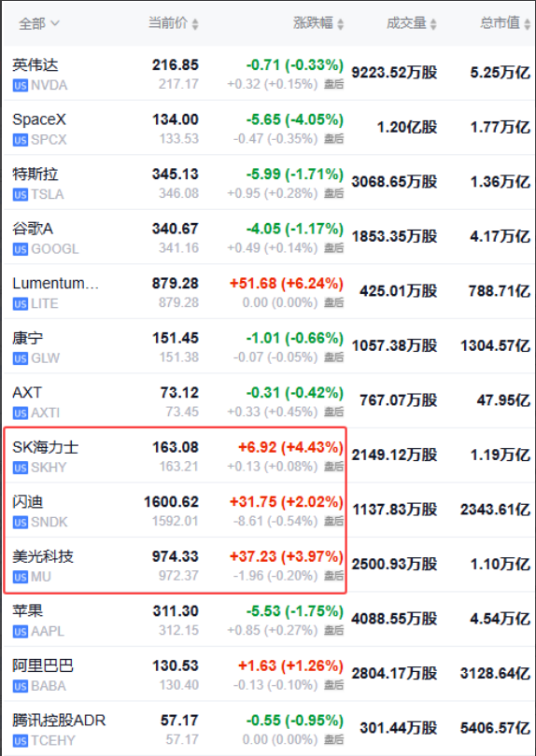Click the BABA ticker symbol
Screen dimensions: 536x756
pyautogui.click(x=49, y=686)
